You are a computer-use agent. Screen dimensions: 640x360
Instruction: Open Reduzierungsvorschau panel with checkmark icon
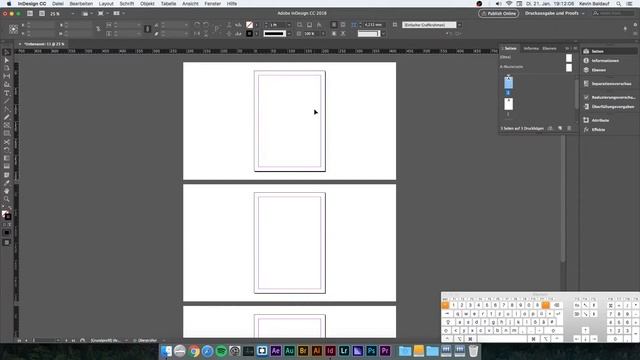(x=609, y=98)
